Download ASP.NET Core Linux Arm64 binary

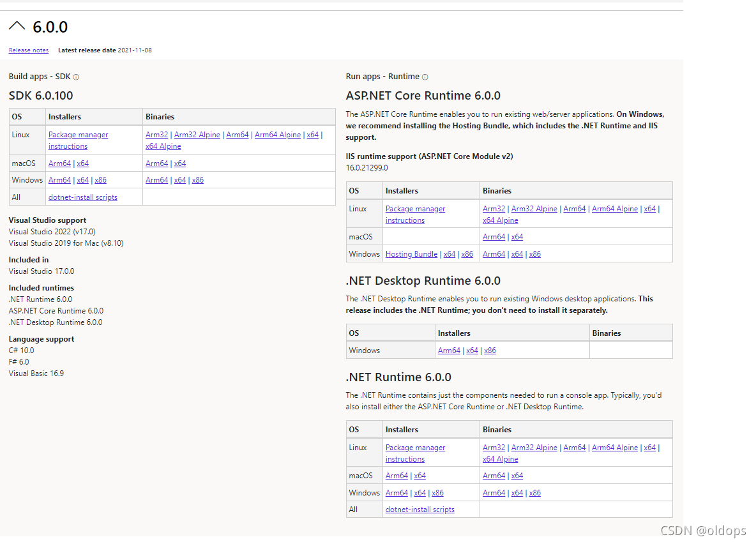574,209
